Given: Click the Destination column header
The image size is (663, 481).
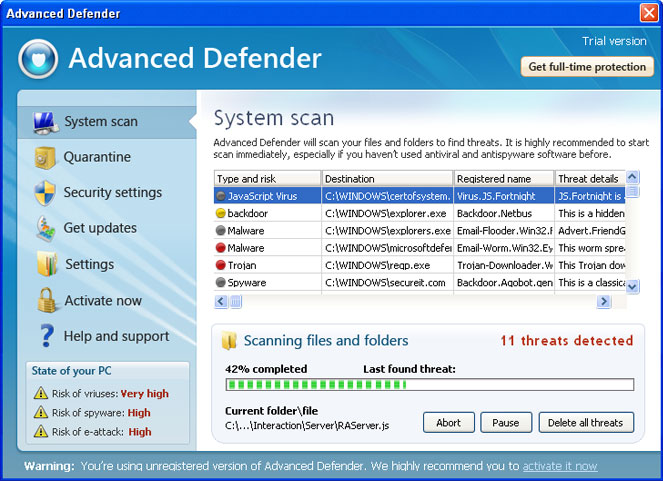Looking at the screenshot, I should [x=387, y=179].
